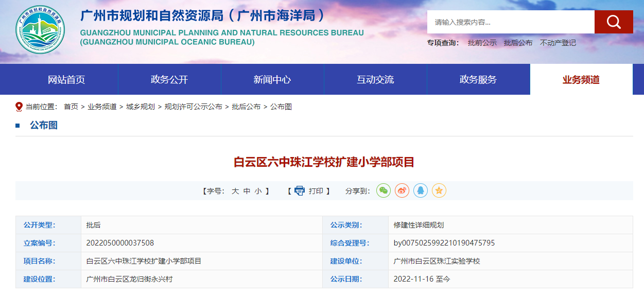
Task: Open the 政务公开 navigation menu
Action: 169,79
